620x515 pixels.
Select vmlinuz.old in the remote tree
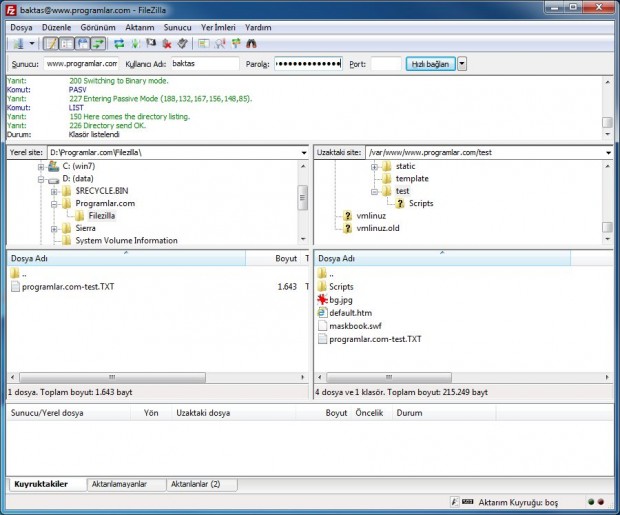378,228
